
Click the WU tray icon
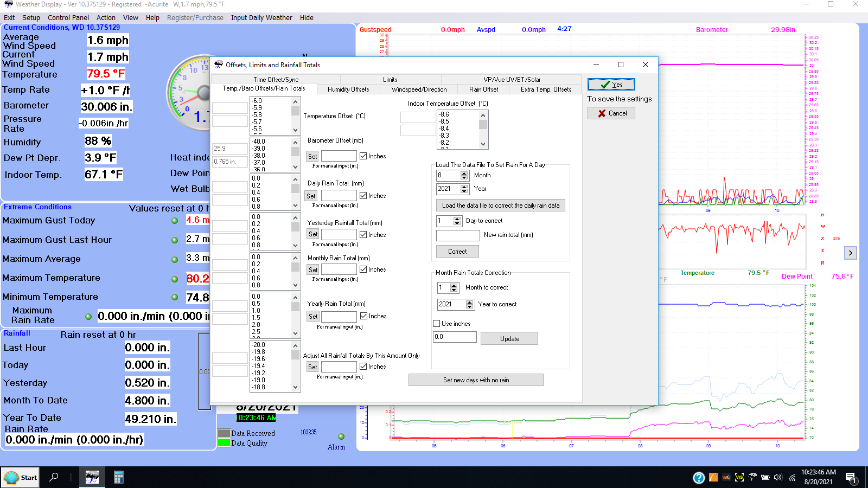[x=726, y=477]
